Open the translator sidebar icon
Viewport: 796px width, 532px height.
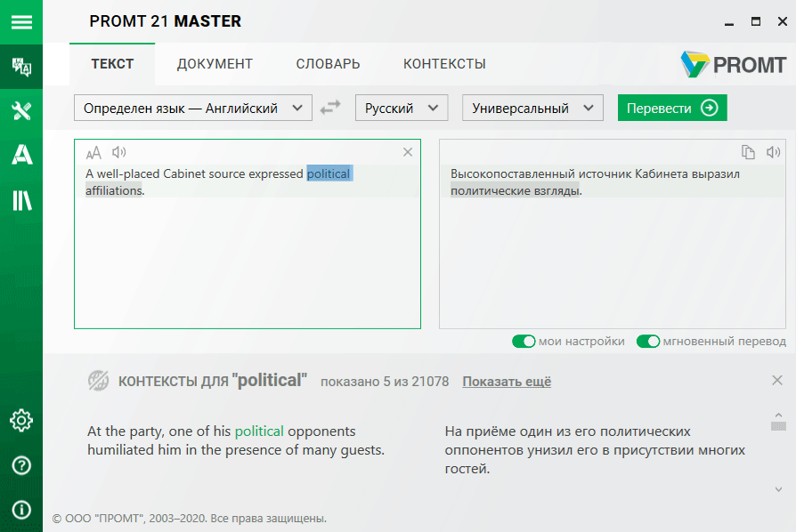(x=21, y=67)
